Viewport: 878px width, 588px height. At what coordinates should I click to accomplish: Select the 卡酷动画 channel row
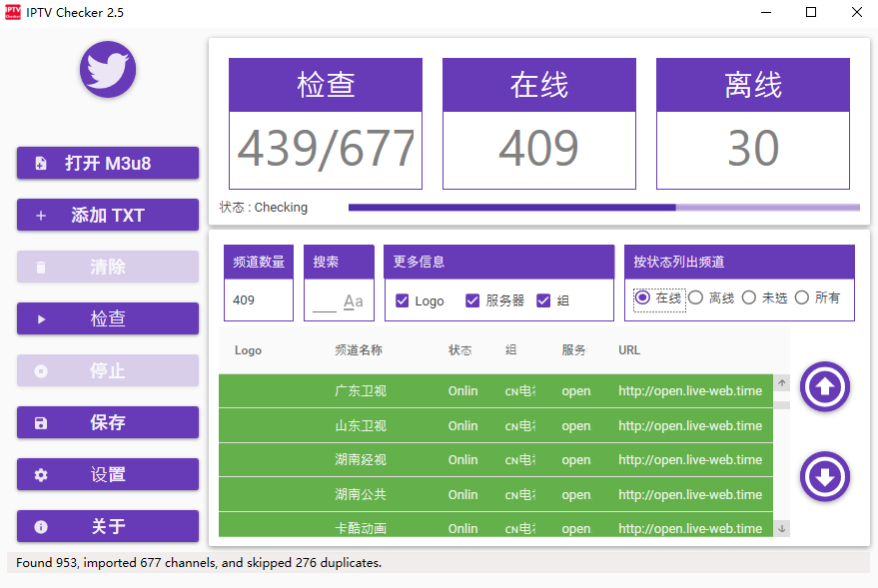[x=495, y=525]
